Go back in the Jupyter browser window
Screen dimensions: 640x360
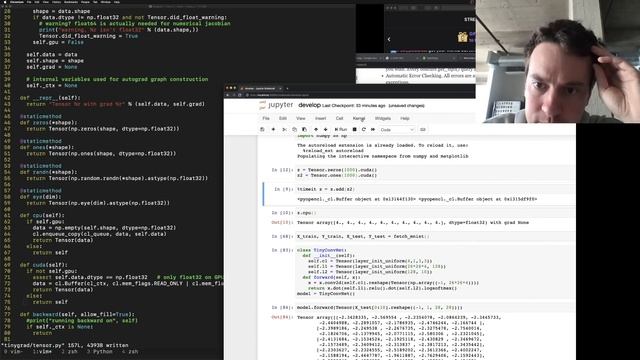coord(228,95)
